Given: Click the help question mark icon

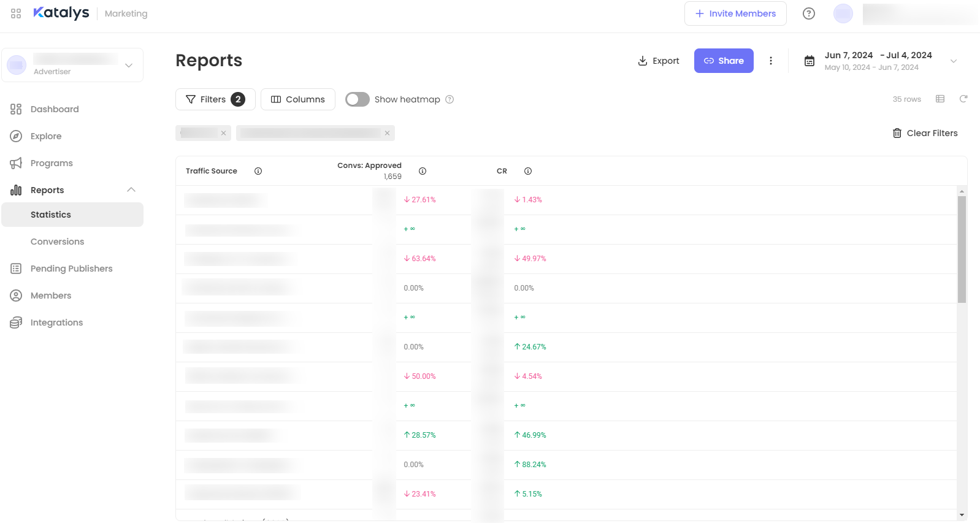Looking at the screenshot, I should pyautogui.click(x=809, y=13).
